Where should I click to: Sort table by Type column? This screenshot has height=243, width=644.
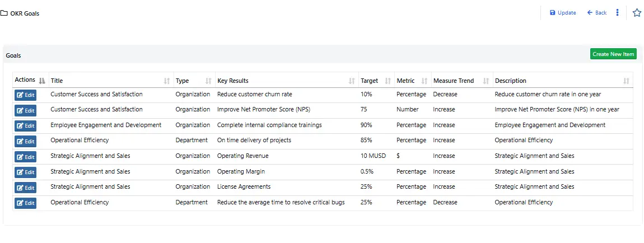[208, 81]
